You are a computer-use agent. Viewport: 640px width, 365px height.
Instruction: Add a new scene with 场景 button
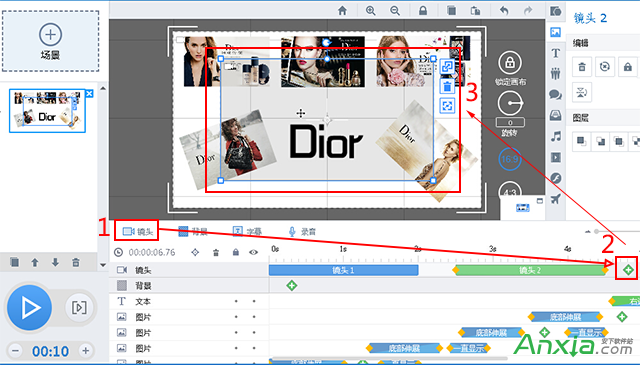tap(51, 41)
